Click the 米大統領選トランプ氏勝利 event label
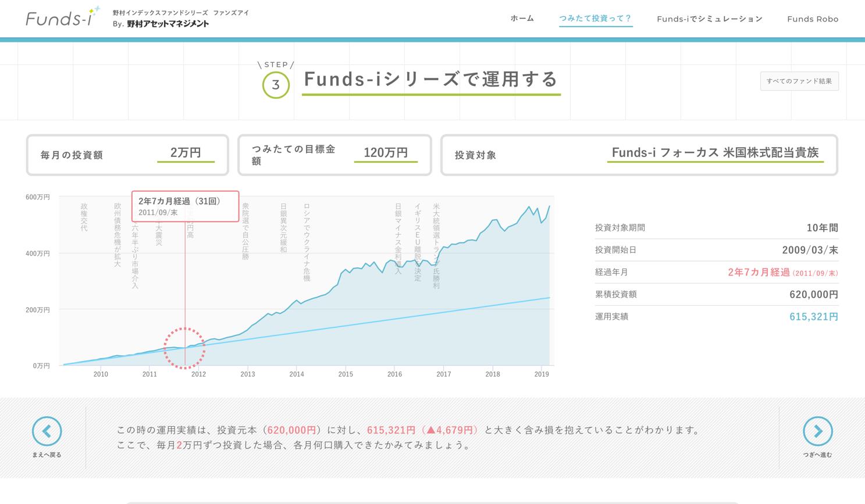The width and height of the screenshot is (865, 504). click(436, 246)
